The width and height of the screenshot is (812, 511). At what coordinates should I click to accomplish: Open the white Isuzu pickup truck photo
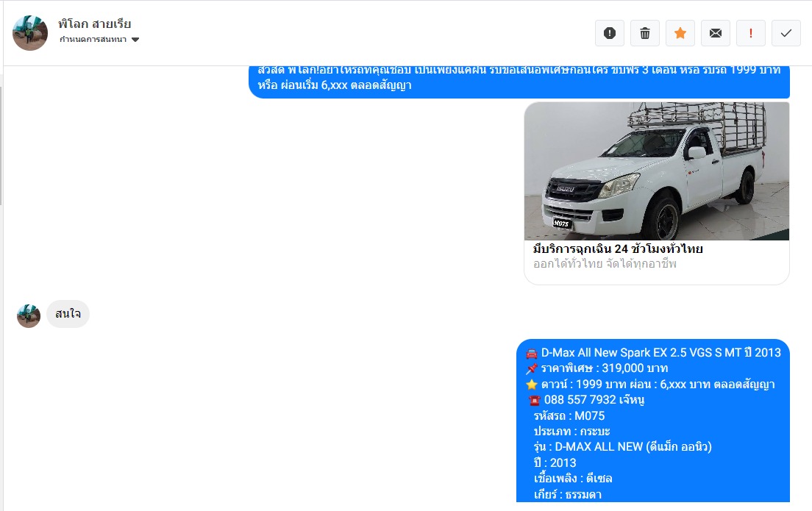click(657, 171)
